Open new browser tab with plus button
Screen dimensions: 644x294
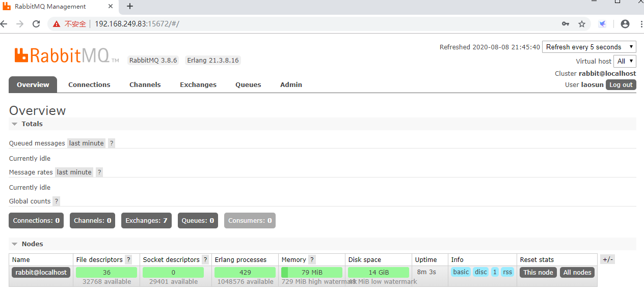tap(130, 7)
